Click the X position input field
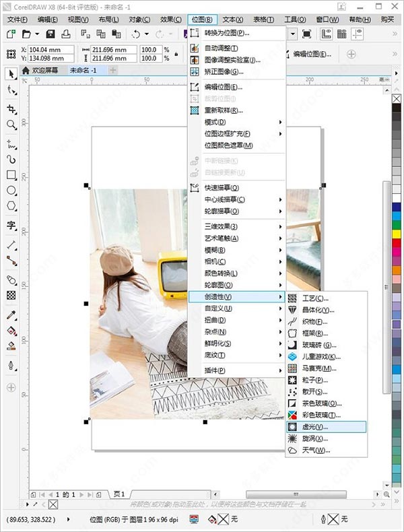Viewport: 404px width, 532px height. click(x=51, y=50)
